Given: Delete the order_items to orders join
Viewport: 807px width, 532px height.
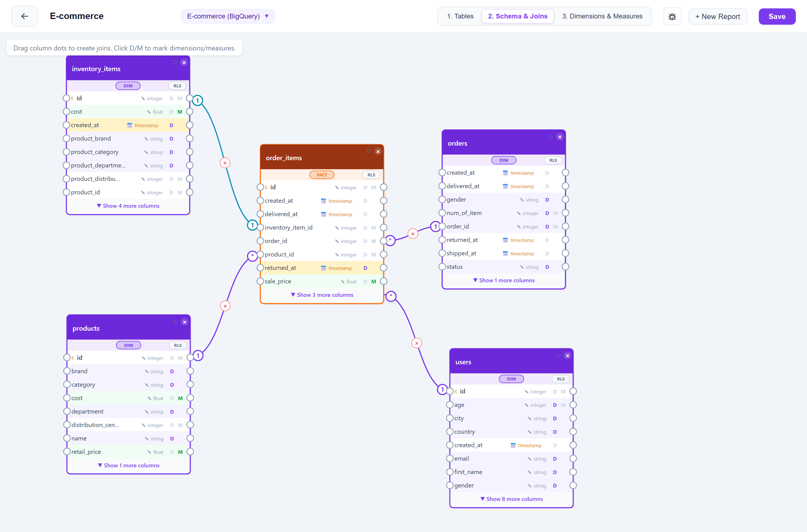Looking at the screenshot, I should click(413, 234).
